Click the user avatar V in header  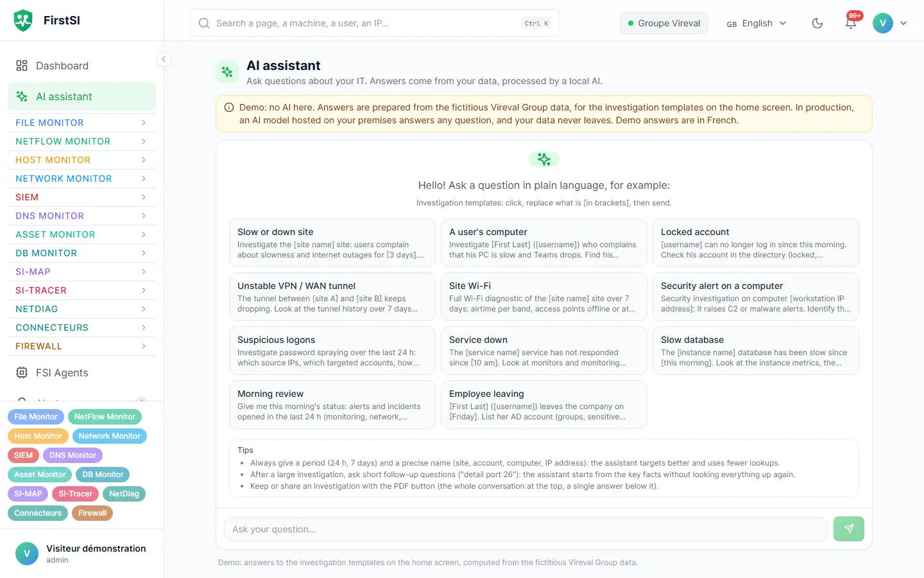[x=883, y=23]
